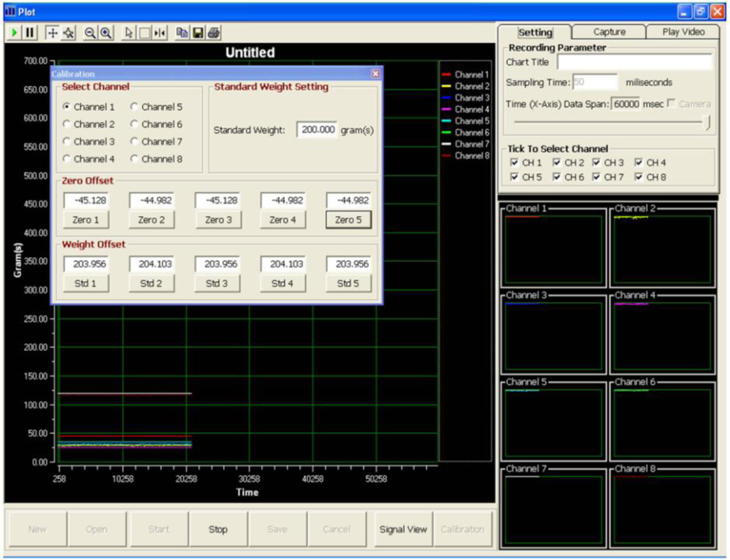Screen dimensions: 730x560
Task: Click the Std 4 weight offset button
Action: pos(282,283)
